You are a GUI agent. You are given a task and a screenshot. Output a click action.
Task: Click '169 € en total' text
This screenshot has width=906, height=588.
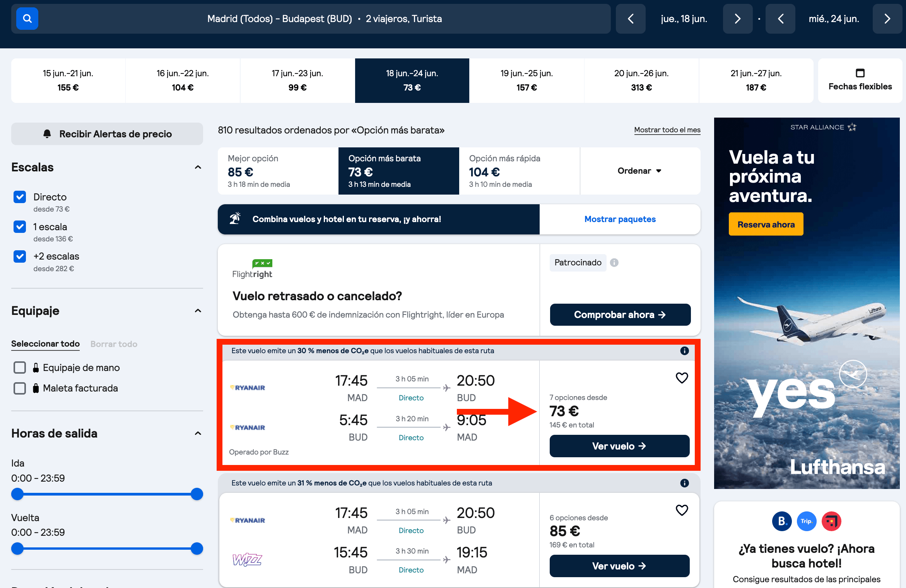(x=572, y=545)
